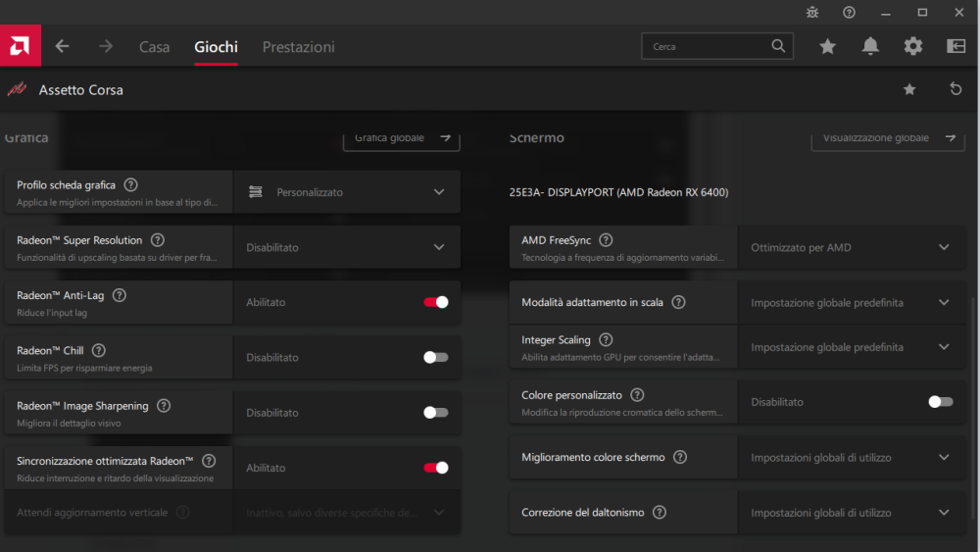The width and height of the screenshot is (980, 552).
Task: Reset Assetto Corsa profile settings icon
Action: point(955,89)
